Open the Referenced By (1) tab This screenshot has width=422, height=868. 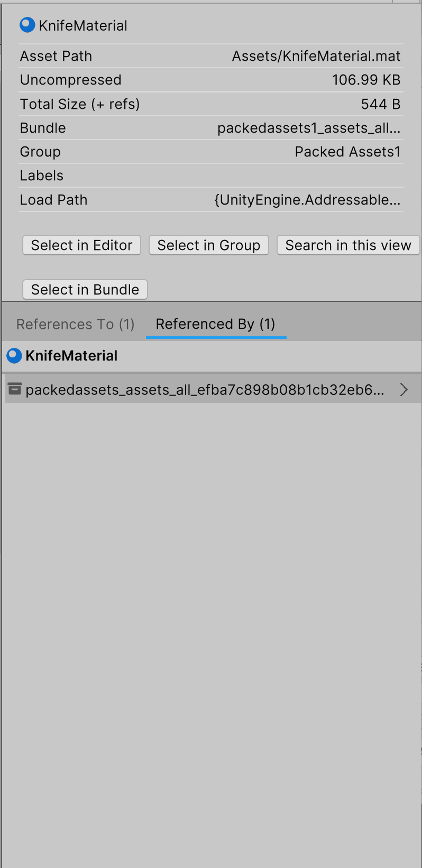point(215,324)
